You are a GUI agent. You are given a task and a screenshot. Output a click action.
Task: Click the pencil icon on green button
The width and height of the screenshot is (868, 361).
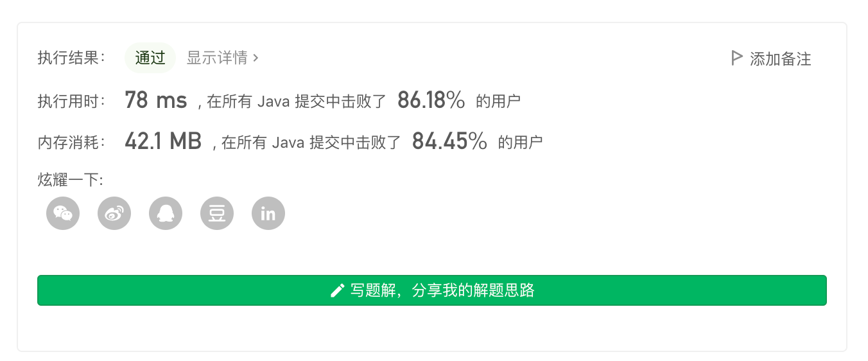pyautogui.click(x=337, y=291)
